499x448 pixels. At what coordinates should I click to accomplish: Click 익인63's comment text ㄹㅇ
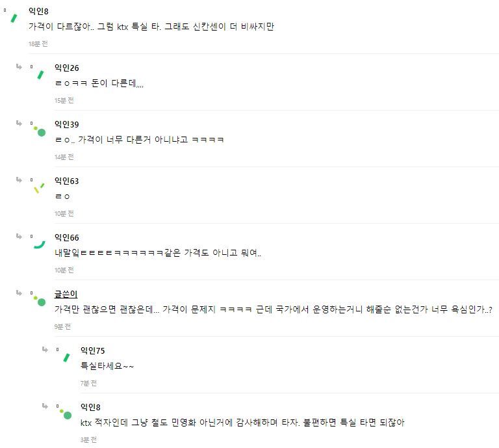click(62, 196)
